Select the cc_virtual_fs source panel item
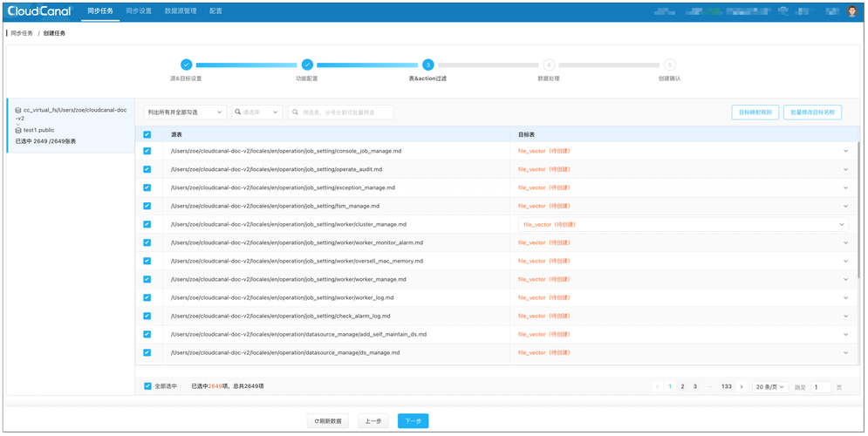The image size is (868, 436). (x=71, y=126)
